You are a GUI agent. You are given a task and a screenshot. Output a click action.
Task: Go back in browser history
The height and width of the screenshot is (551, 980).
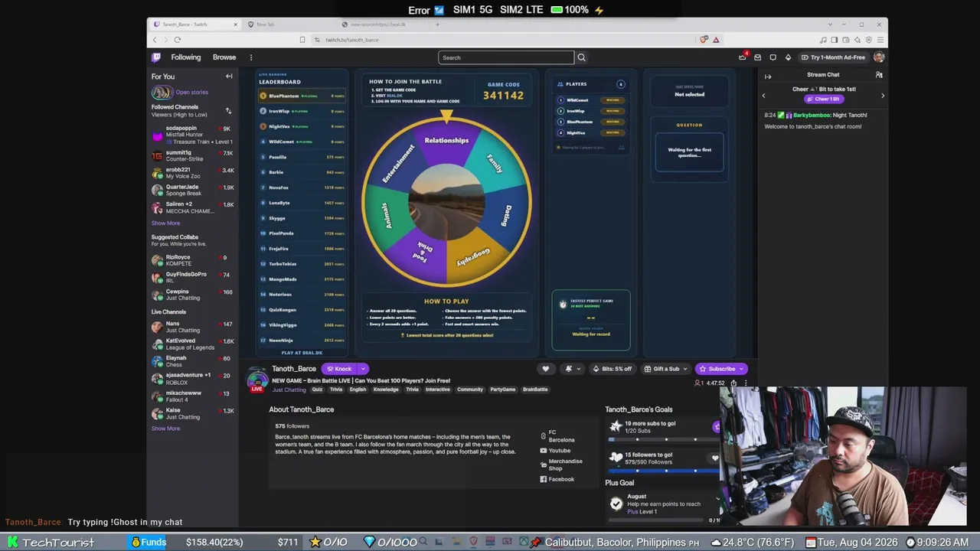[x=155, y=40]
